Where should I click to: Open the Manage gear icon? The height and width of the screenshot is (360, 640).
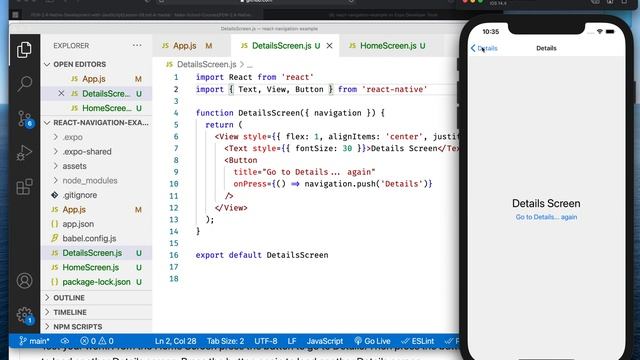click(x=24, y=316)
